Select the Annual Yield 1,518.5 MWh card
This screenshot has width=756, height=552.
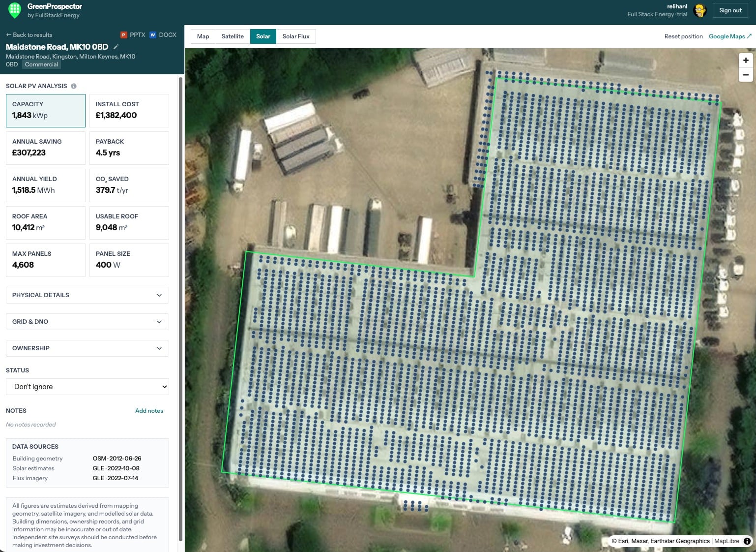[x=46, y=185]
